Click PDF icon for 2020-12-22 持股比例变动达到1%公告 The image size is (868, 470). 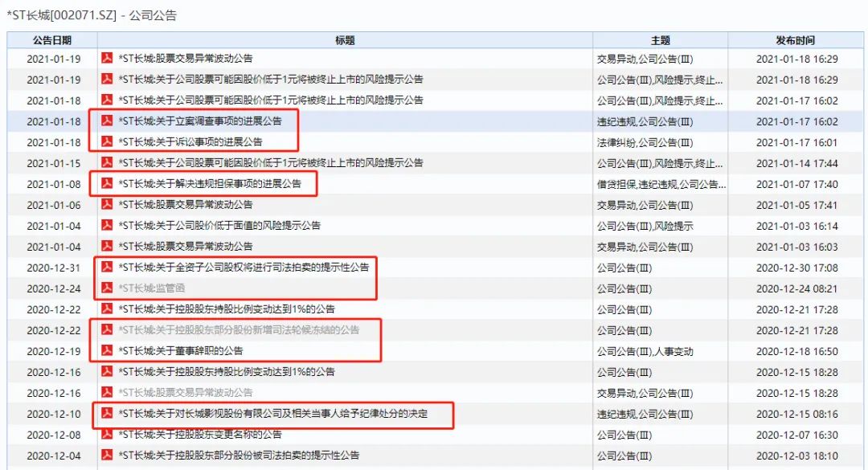(107, 309)
